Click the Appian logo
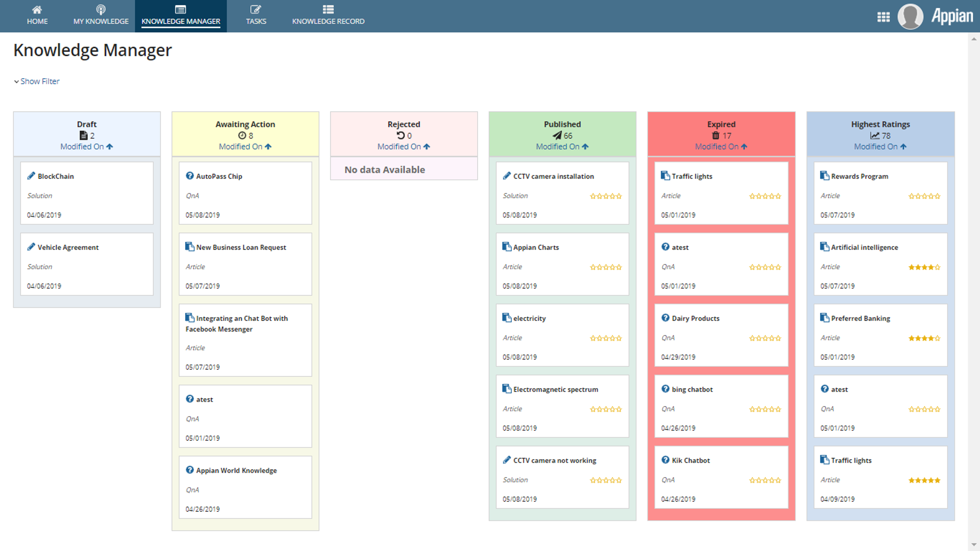Screen dimensions: 980x551 (952, 16)
